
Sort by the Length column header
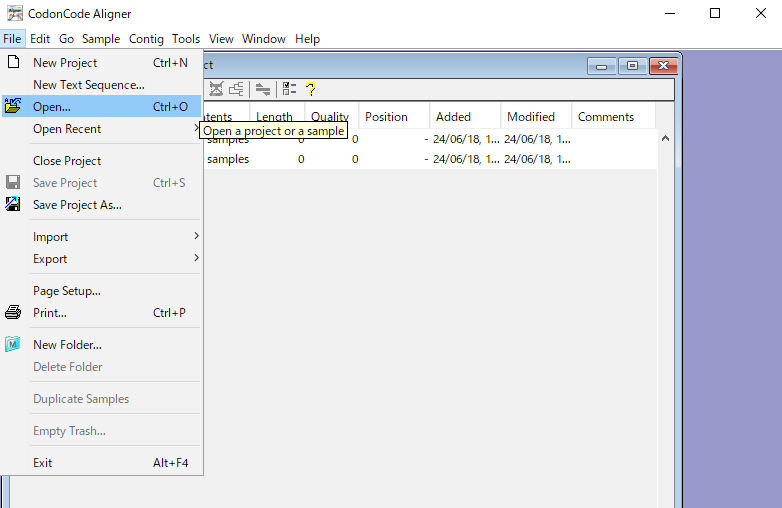[x=277, y=117]
